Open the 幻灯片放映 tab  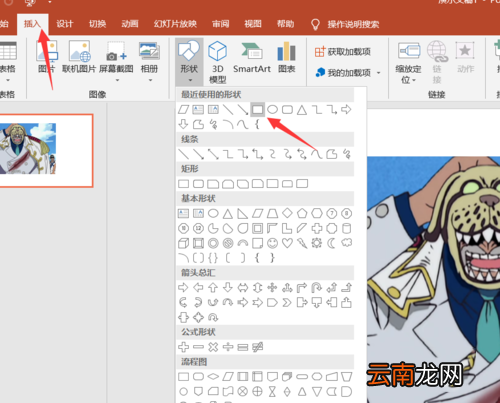[x=175, y=24]
